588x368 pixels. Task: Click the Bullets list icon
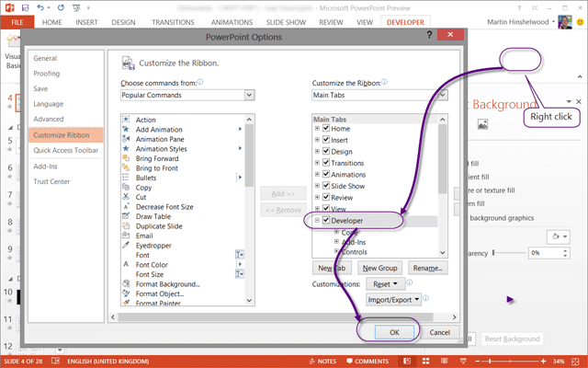click(x=126, y=178)
